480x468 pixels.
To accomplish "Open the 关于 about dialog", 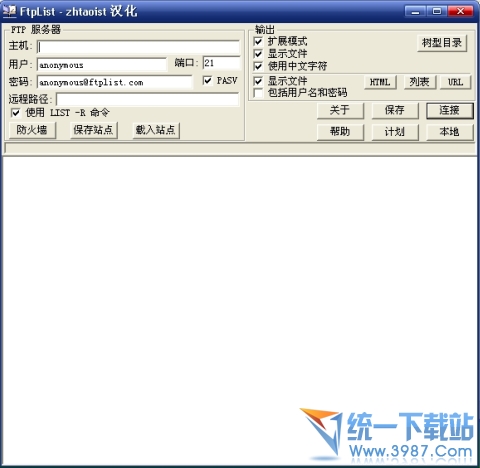I will point(340,110).
